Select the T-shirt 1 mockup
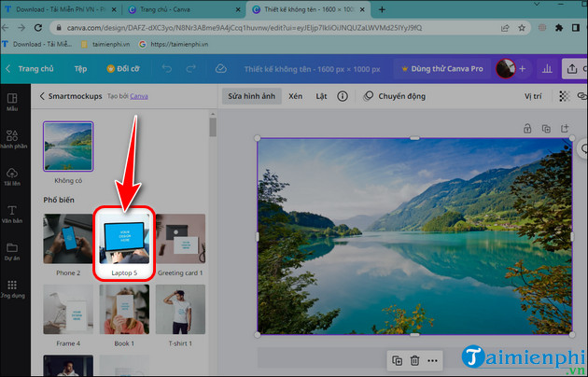The height and width of the screenshot is (377, 588). [x=180, y=309]
